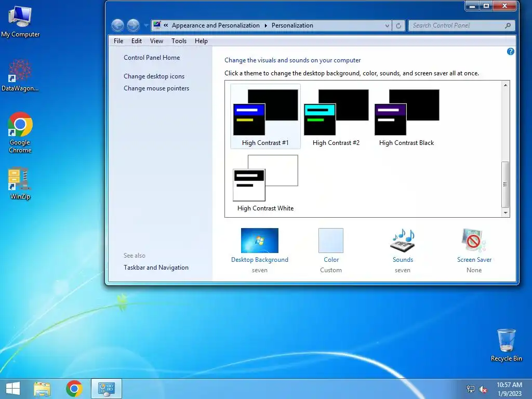Open Chrome from the taskbar
The height and width of the screenshot is (399, 532).
[74, 389]
